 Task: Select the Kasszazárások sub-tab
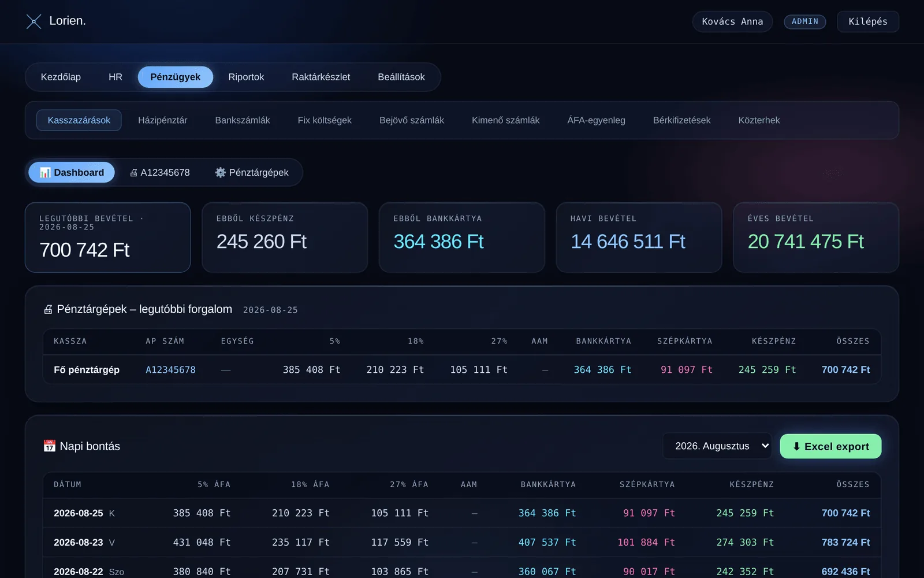pos(79,120)
